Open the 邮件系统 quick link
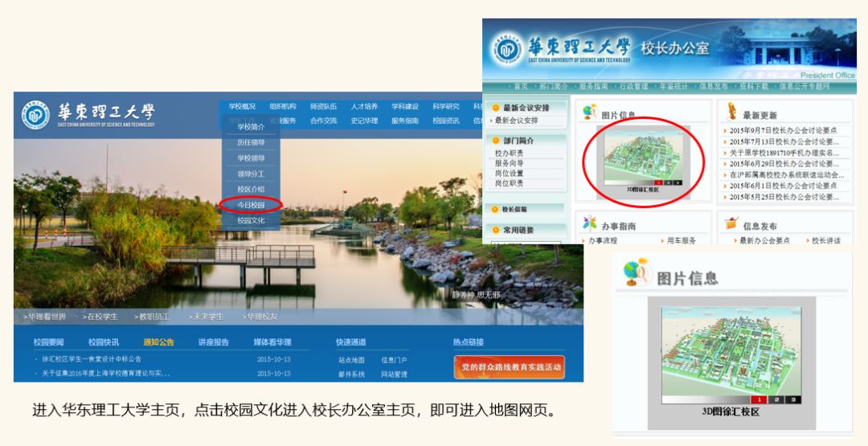Screen dimensions: 868x446 tap(351, 374)
